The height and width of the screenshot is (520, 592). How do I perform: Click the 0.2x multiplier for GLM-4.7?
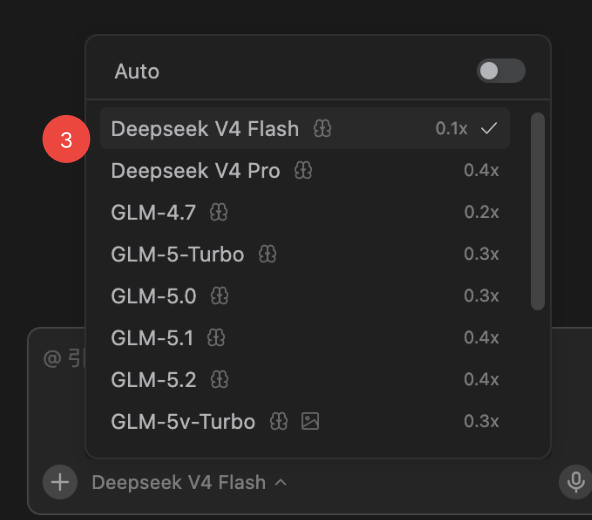pos(481,212)
